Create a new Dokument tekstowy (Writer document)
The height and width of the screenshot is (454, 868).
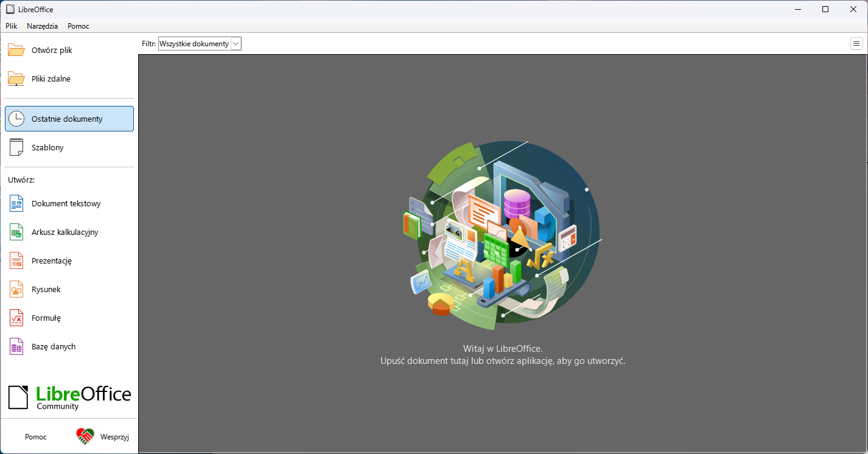click(66, 203)
